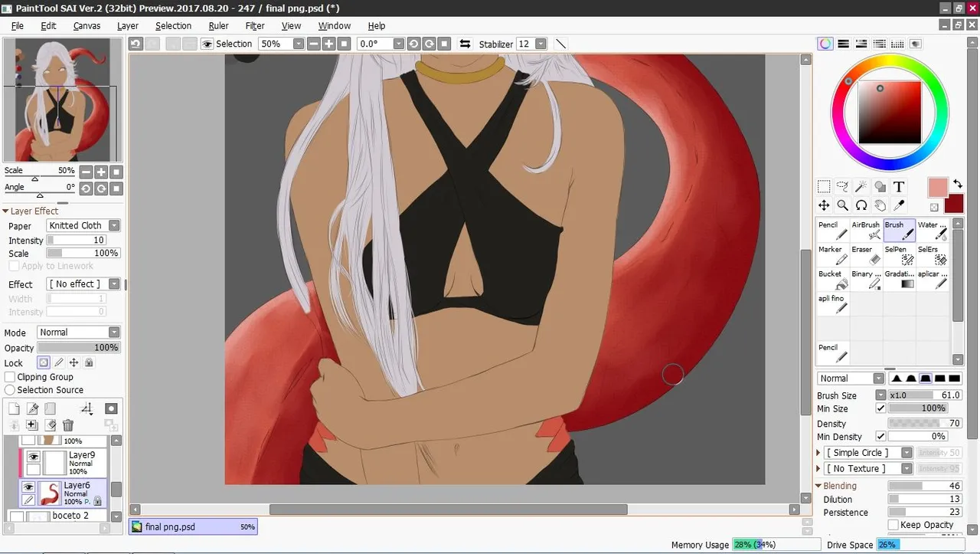
Task: Enable Keep Opacity checkbox
Action: click(893, 525)
